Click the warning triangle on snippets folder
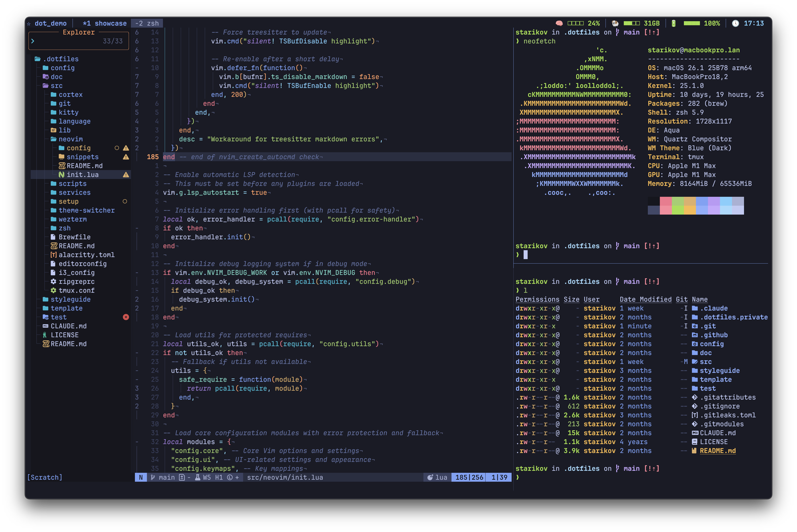This screenshot has height=532, width=797. [x=126, y=157]
